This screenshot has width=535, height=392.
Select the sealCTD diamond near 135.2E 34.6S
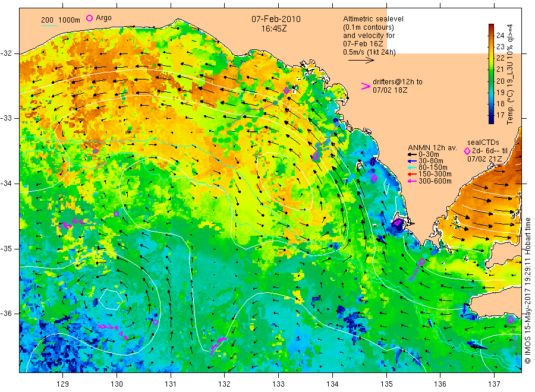[x=398, y=223]
